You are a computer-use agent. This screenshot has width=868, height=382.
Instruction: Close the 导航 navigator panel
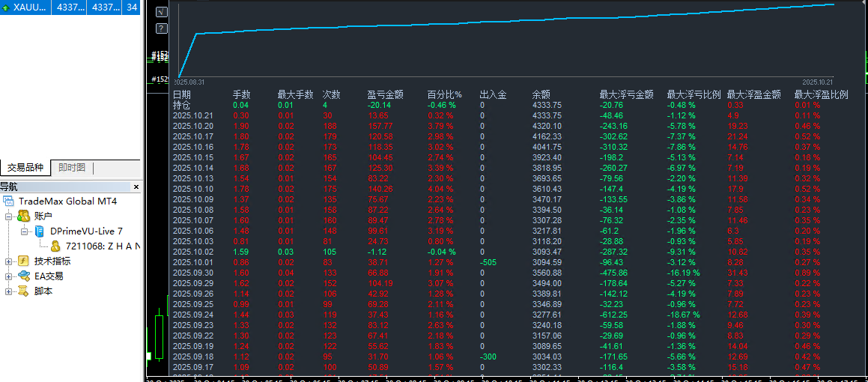pos(136,187)
